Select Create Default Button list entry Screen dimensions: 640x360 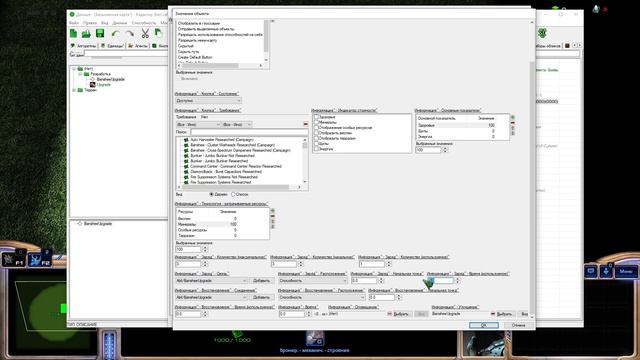[x=195, y=57]
